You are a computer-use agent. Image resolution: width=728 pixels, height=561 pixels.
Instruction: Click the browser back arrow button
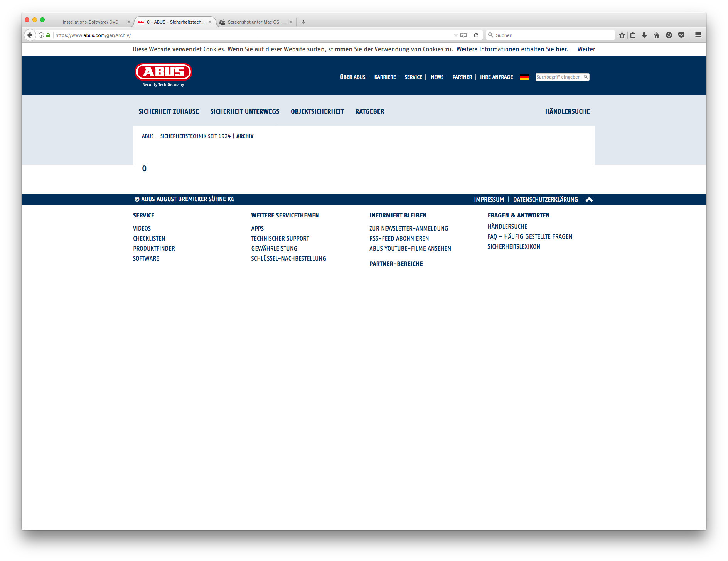click(30, 35)
